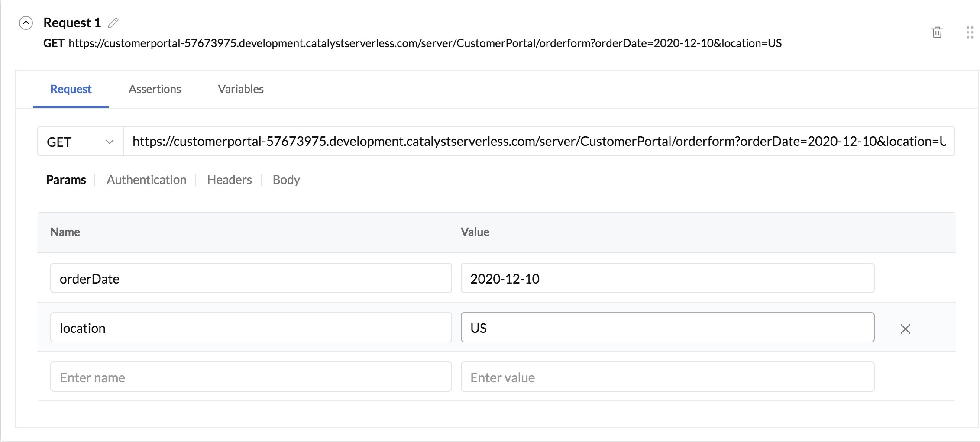980x442 pixels.
Task: Click the location name field
Action: 251,328
